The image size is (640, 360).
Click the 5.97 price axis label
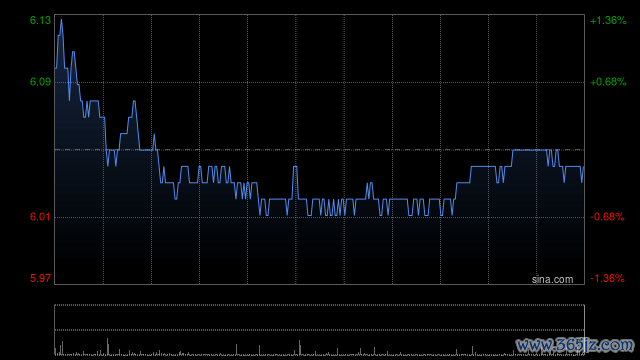(x=40, y=278)
